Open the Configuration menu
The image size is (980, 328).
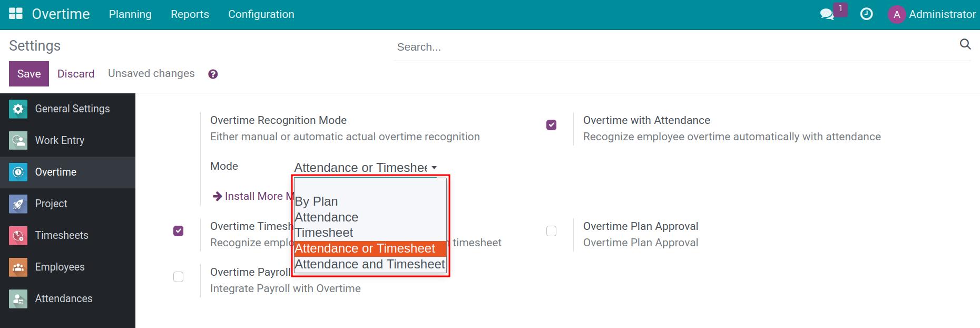(x=261, y=14)
